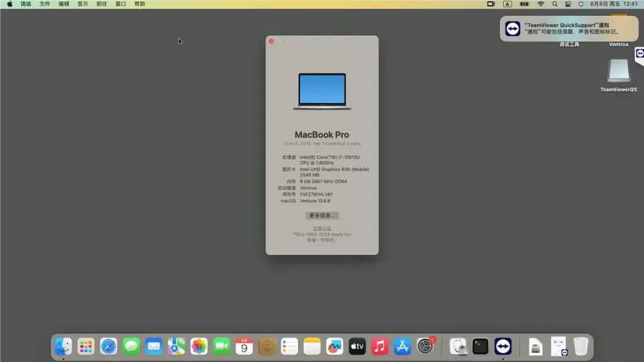Click the MacBook Pro title text
This screenshot has width=644, height=362.
[322, 134]
